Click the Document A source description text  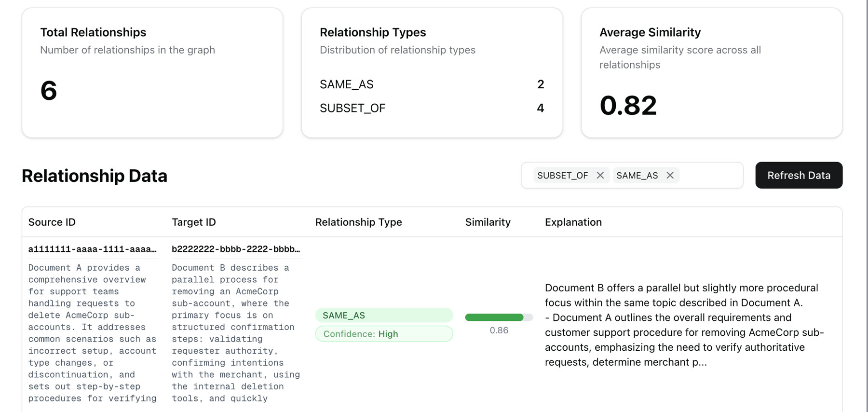(93, 333)
